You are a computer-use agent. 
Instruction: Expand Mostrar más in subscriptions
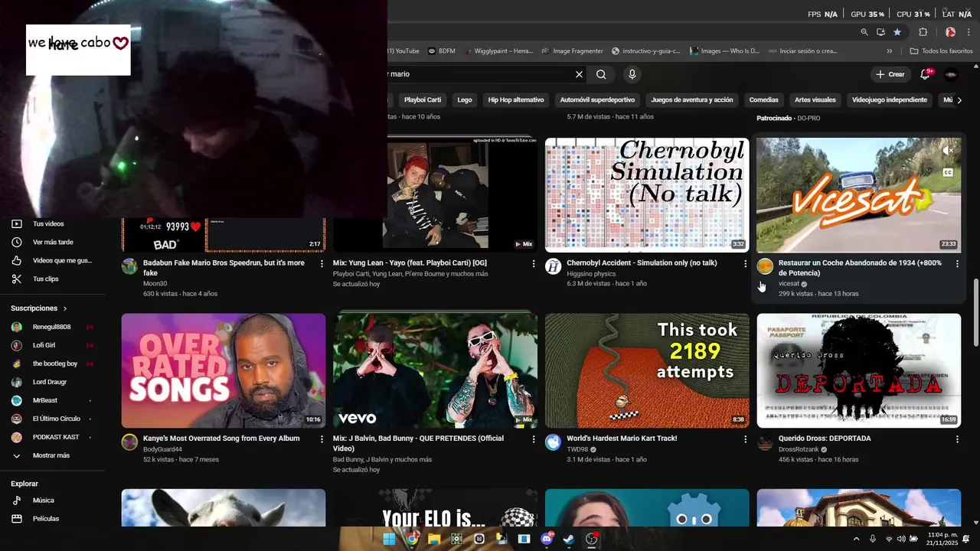(52, 455)
